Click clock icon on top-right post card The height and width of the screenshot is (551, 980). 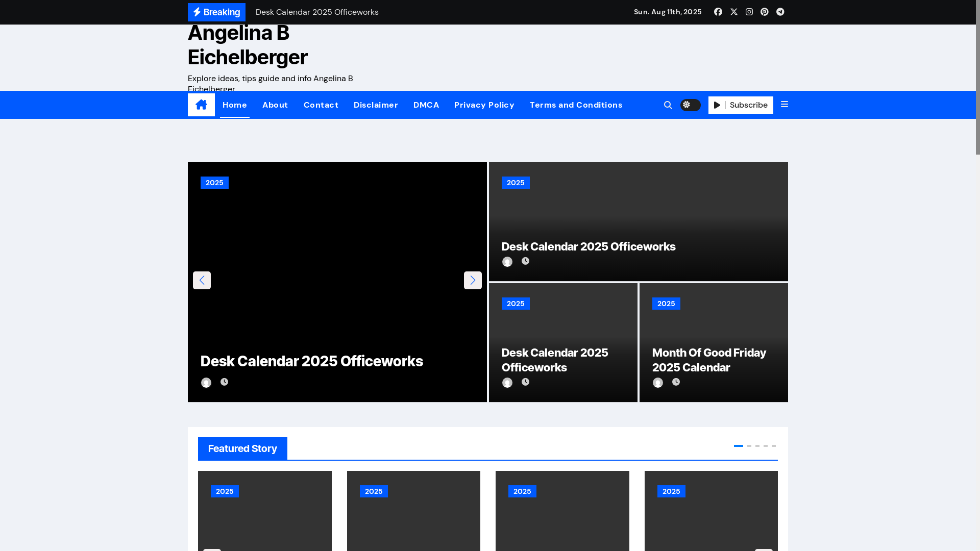click(525, 261)
